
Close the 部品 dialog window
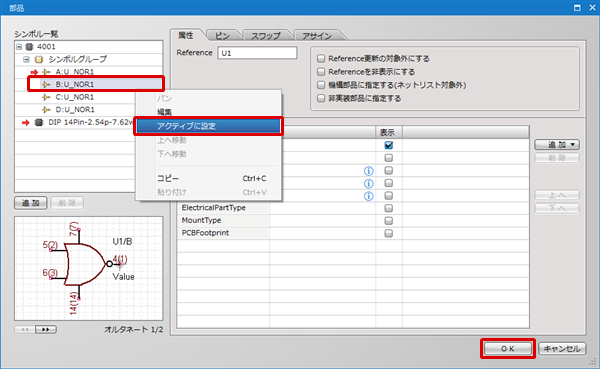point(592,7)
